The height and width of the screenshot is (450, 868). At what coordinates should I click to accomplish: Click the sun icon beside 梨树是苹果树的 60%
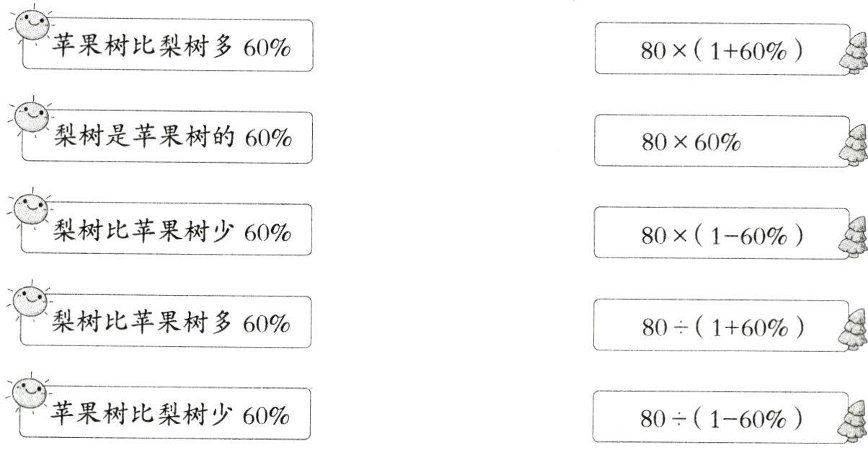click(x=30, y=116)
